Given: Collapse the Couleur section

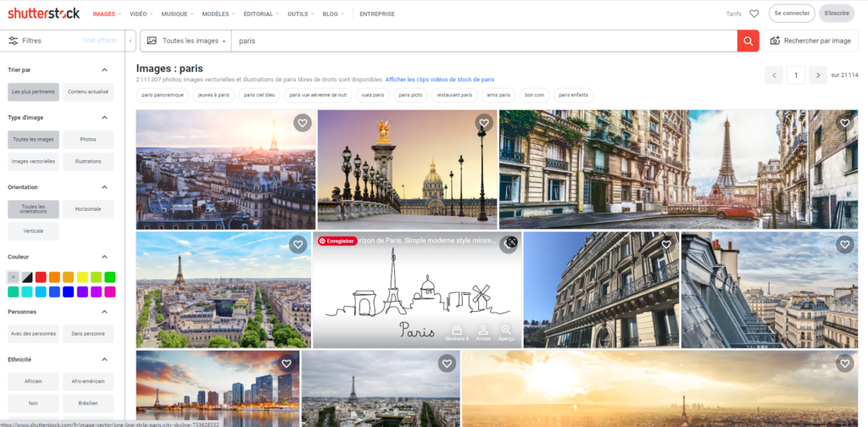Looking at the screenshot, I should pos(104,257).
